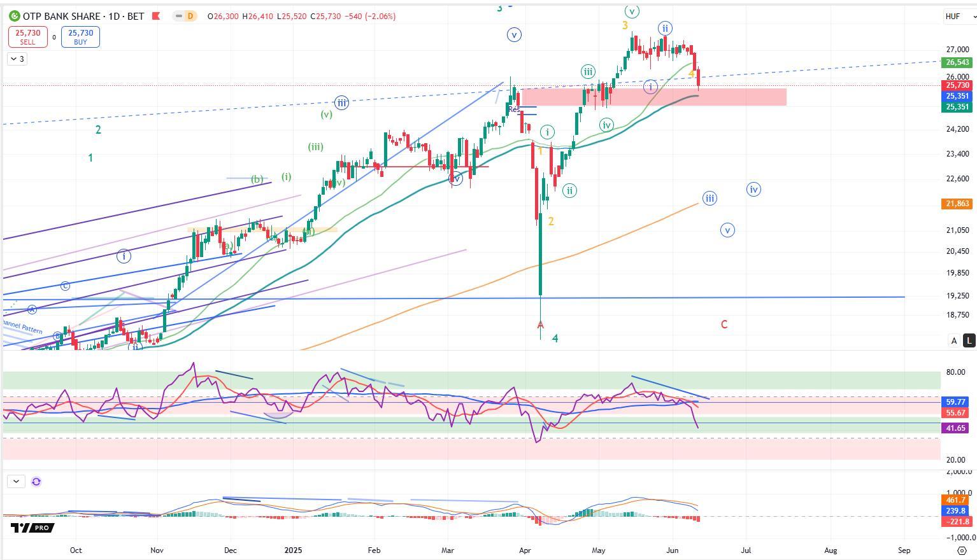Click the purple 41.65 RSI value
The image size is (977, 560).
click(x=956, y=428)
